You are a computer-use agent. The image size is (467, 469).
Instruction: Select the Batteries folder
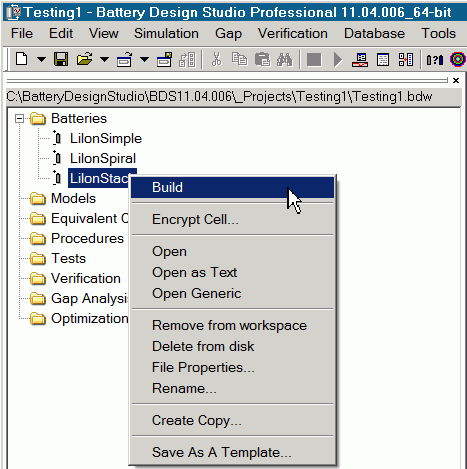coord(79,118)
